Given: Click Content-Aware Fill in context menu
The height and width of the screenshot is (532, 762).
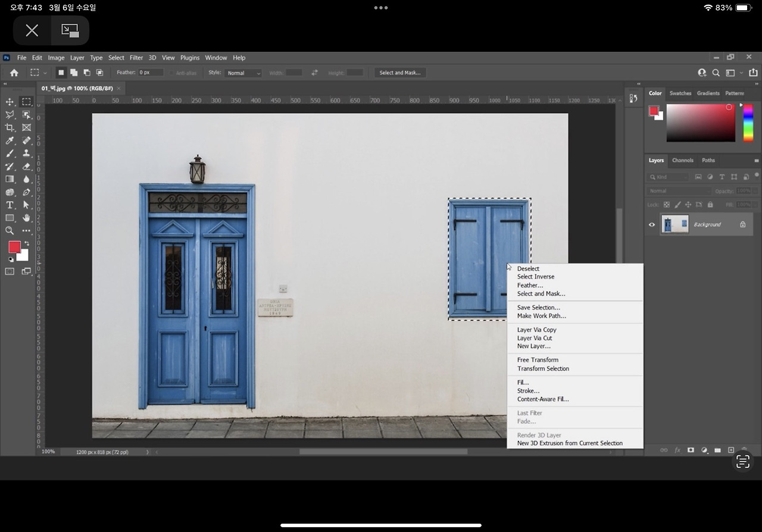Looking at the screenshot, I should [542, 399].
